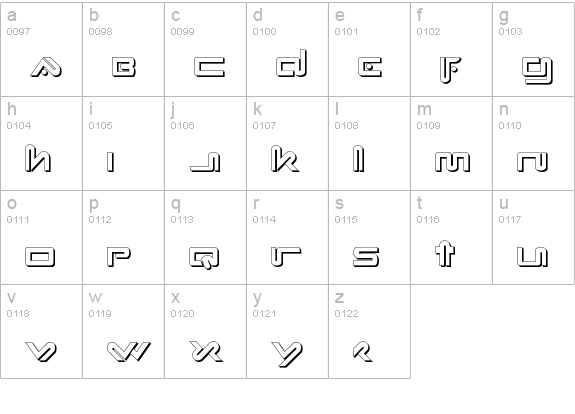Click the b glyph labeled 0098
This screenshot has width=575, height=414.
(x=124, y=50)
